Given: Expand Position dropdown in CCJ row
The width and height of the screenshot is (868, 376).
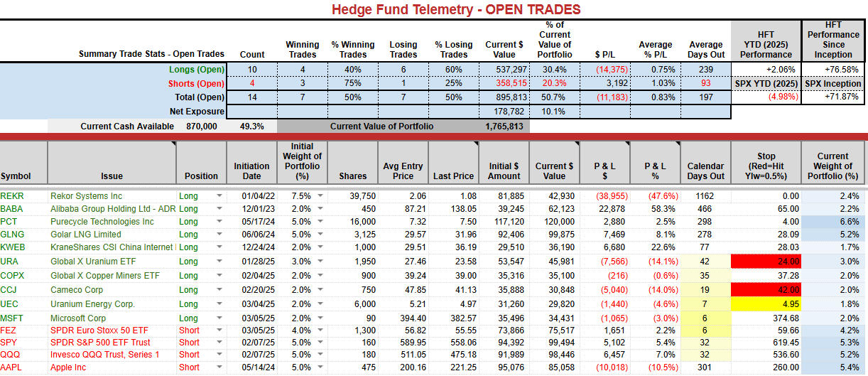Looking at the screenshot, I should click(x=219, y=290).
